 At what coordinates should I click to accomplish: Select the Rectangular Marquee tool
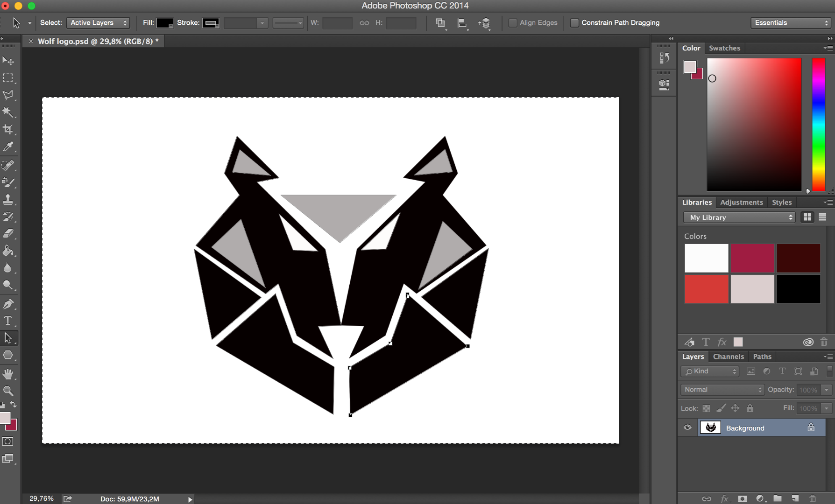click(8, 78)
